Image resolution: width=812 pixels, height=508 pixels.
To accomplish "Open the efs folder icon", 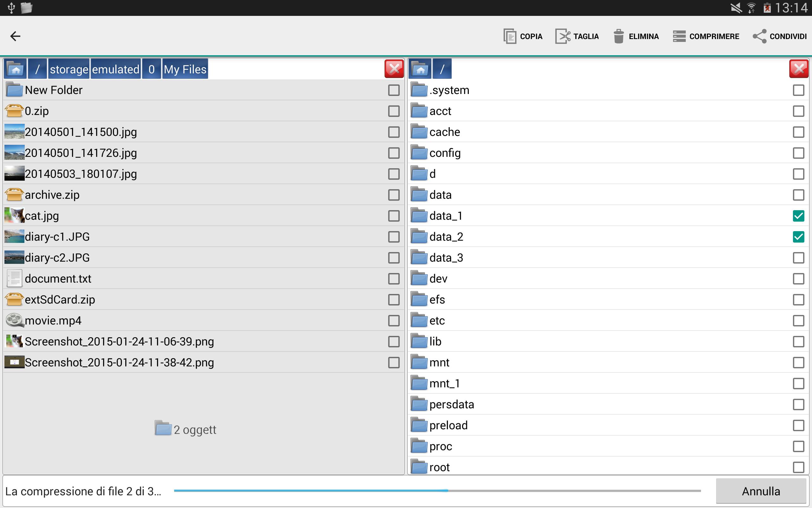I will [419, 299].
